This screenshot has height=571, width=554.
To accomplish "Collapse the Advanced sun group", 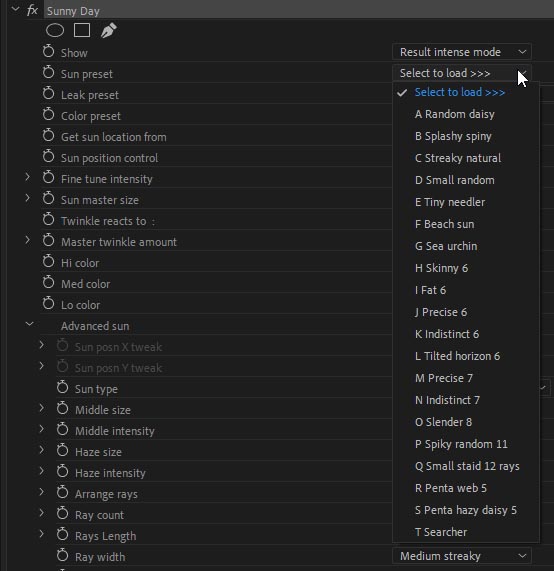I will click(30, 324).
